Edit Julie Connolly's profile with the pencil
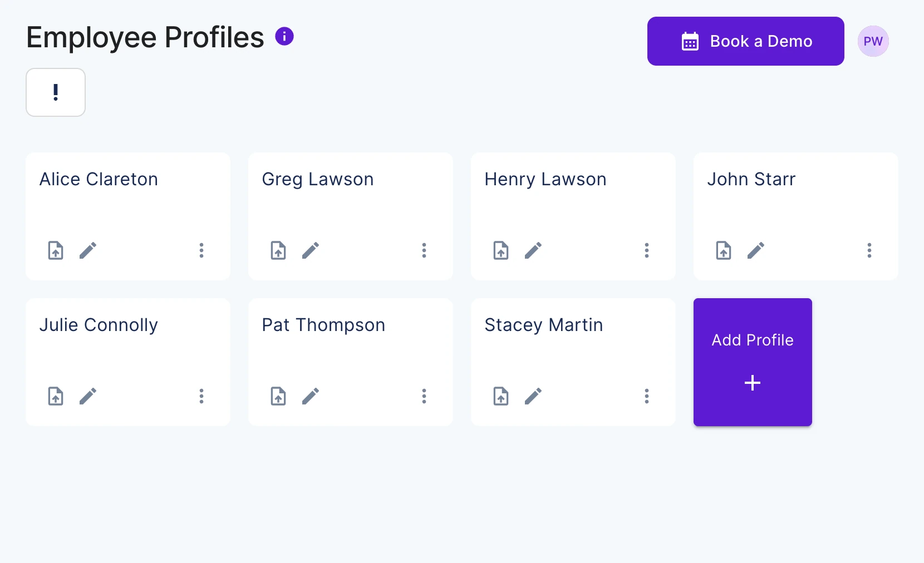Screen dimensions: 924x563 tap(88, 396)
